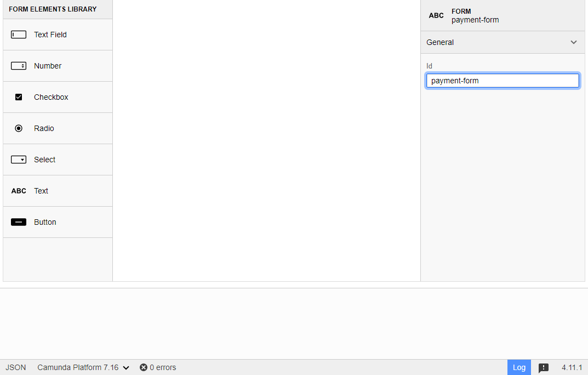Select the Select dropdown element icon
This screenshot has height=375, width=588.
[19, 160]
